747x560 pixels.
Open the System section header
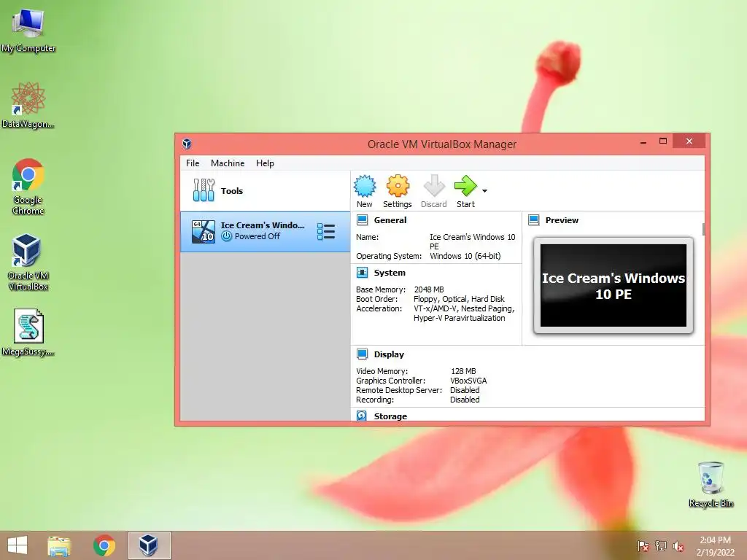(x=390, y=273)
